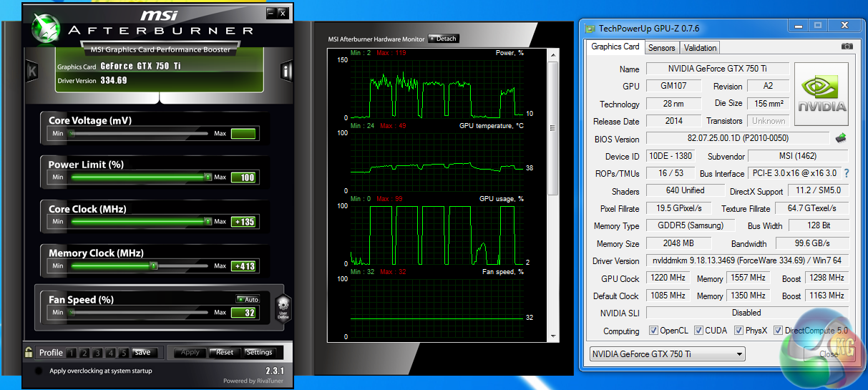The height and width of the screenshot is (390, 868).
Task: Save BIOS using the green chip icon
Action: click(x=842, y=138)
